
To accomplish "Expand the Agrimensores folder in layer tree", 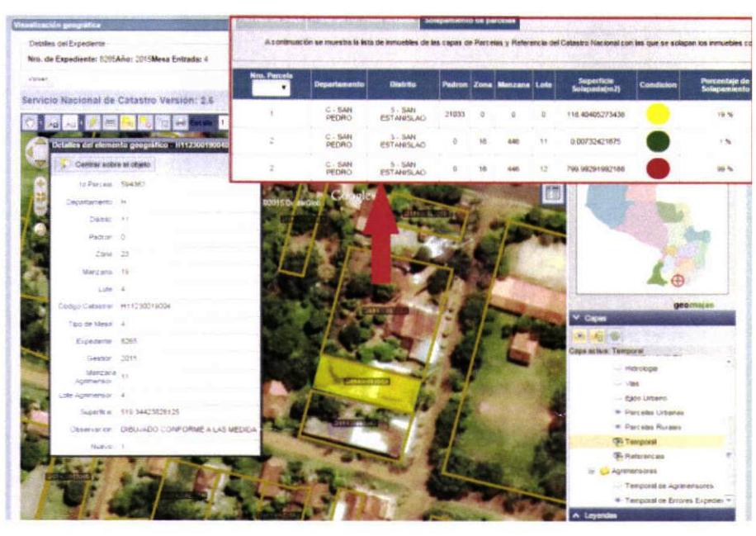I will (592, 472).
